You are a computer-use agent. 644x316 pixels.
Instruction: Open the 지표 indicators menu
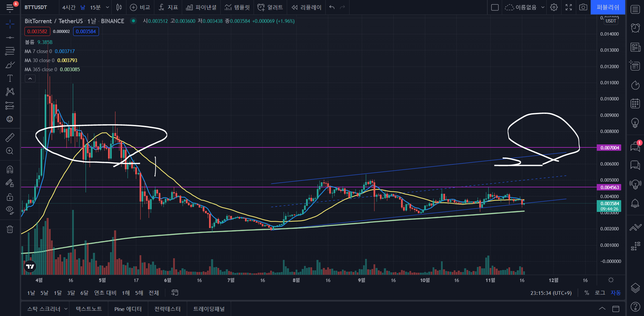coord(168,7)
